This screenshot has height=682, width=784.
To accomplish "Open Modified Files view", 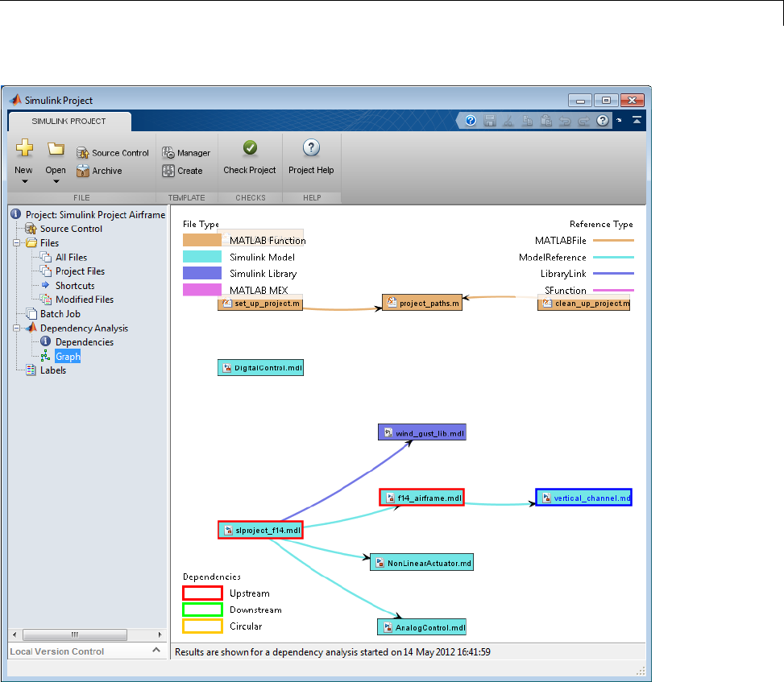I will 85,300.
